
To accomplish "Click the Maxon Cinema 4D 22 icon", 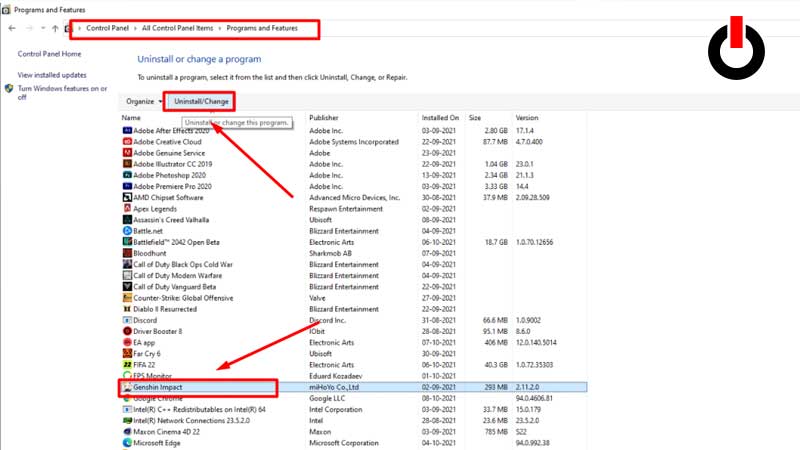I will click(x=127, y=432).
